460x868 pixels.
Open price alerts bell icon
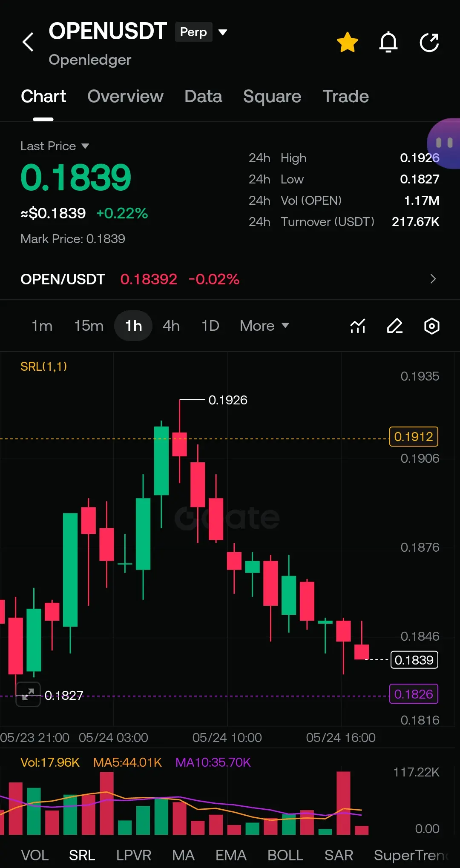coord(388,42)
